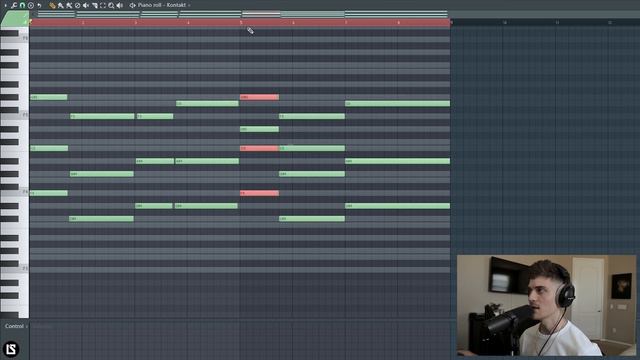Click the round logo badge at bottom-left

[x=11, y=349]
